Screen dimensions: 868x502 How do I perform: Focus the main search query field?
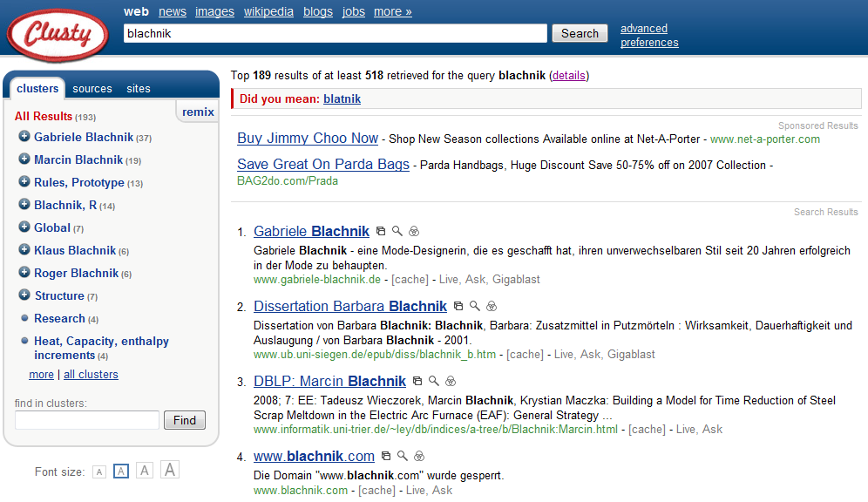pos(335,33)
